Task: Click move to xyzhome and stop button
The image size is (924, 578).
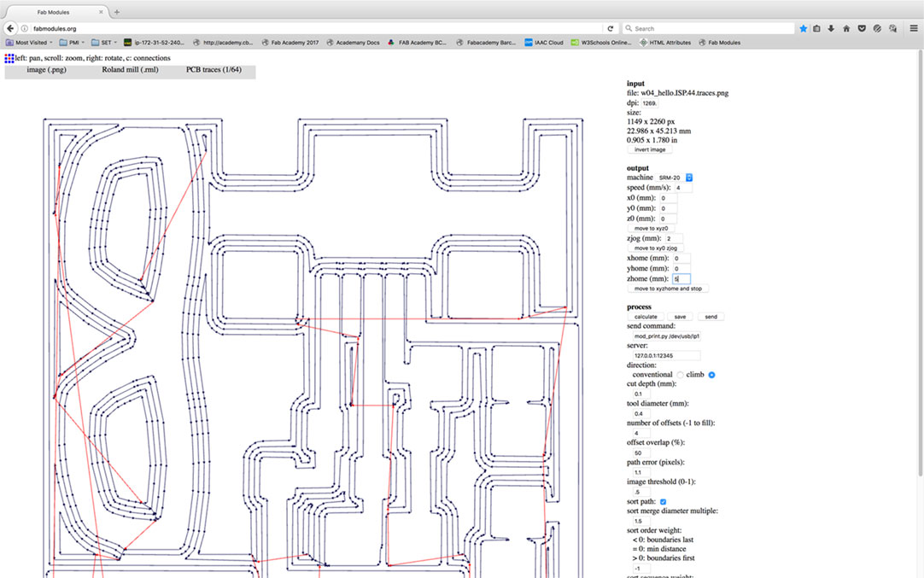Action: point(669,289)
